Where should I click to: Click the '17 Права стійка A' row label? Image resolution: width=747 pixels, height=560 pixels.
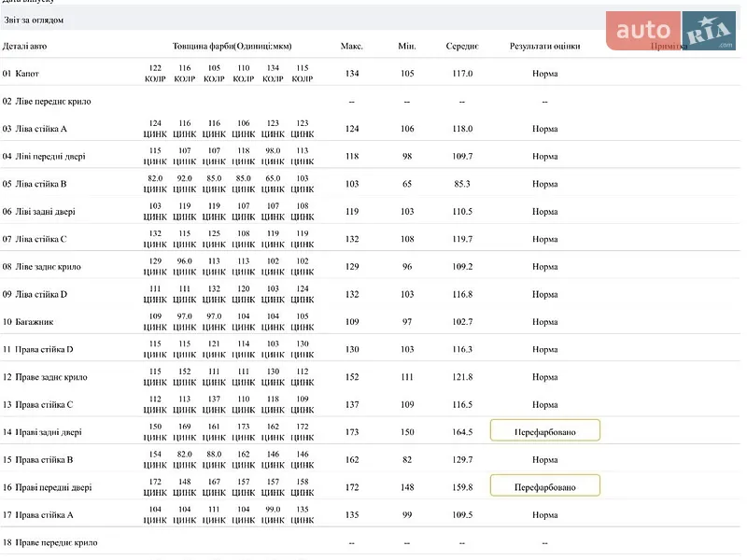coord(38,515)
